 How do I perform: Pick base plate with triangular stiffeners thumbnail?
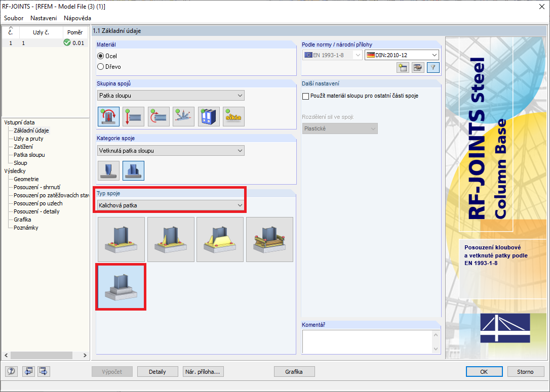pyautogui.click(x=171, y=239)
